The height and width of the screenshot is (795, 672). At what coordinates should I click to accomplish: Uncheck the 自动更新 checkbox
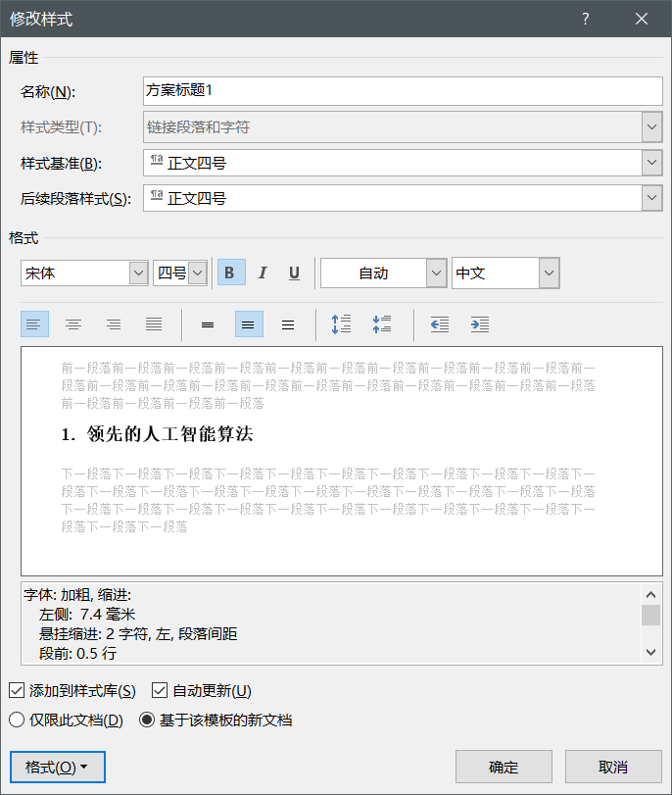click(x=161, y=691)
